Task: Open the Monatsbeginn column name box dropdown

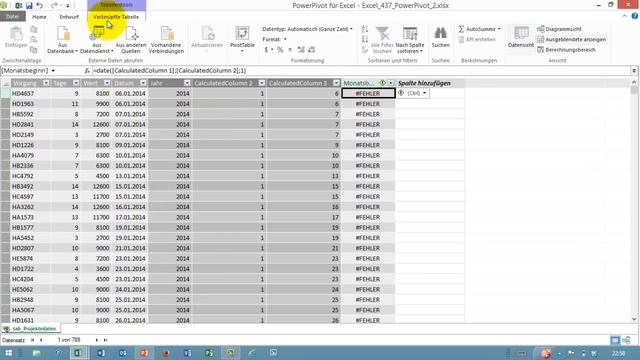Action: click(53, 71)
